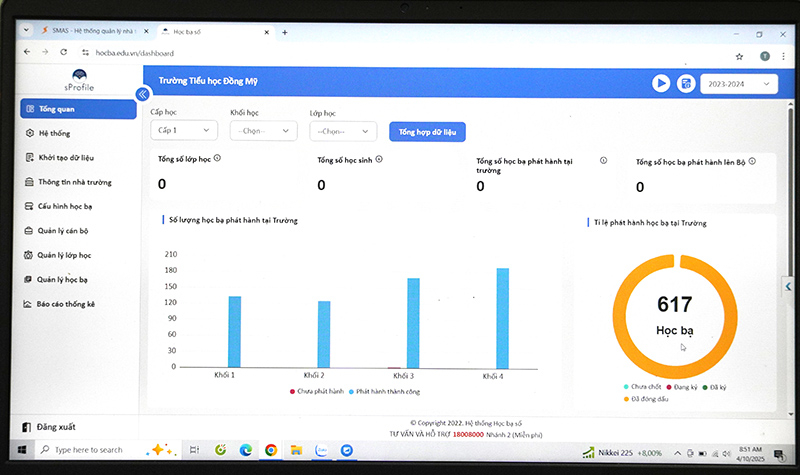Screen dimensions: 800x475
Task: Open the Cấp học dropdown showing Cấp 1
Action: coord(184,130)
